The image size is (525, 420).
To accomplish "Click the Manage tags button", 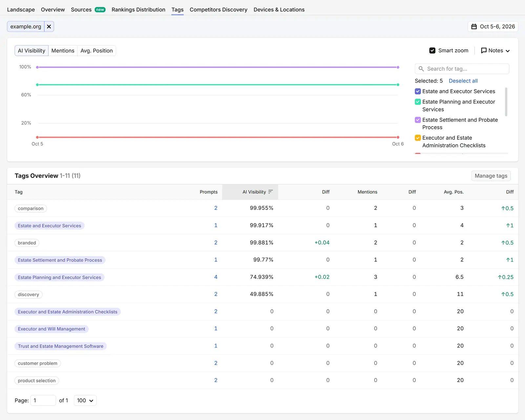I will point(491,176).
